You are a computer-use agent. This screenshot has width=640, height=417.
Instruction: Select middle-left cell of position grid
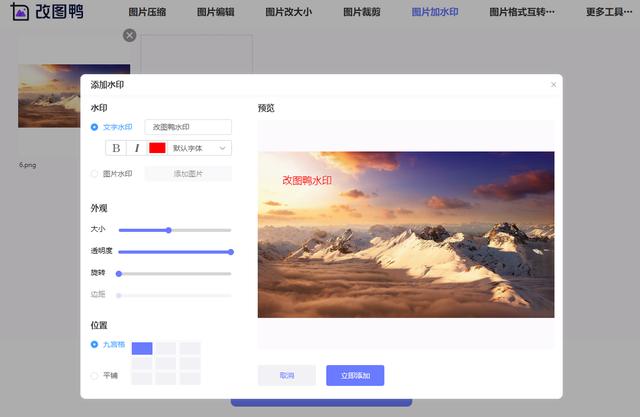142,363
